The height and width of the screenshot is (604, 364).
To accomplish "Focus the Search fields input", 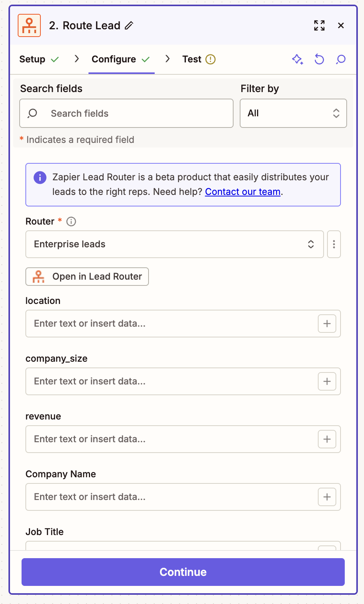I will (x=127, y=113).
